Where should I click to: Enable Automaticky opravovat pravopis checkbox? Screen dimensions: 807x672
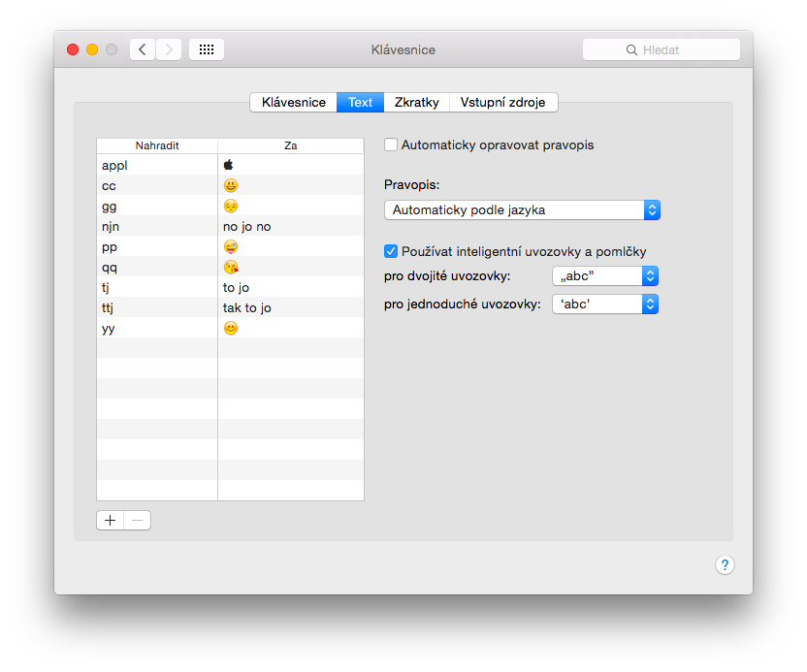pyautogui.click(x=391, y=145)
